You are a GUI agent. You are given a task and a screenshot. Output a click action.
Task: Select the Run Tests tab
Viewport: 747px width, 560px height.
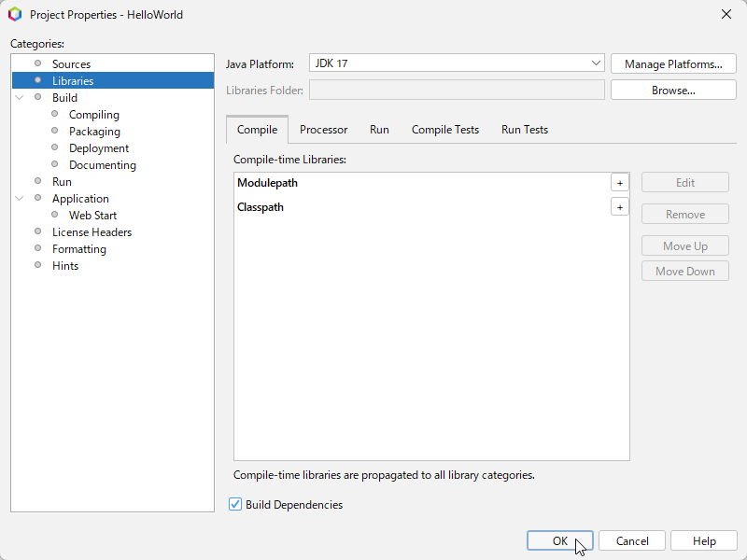coord(525,130)
